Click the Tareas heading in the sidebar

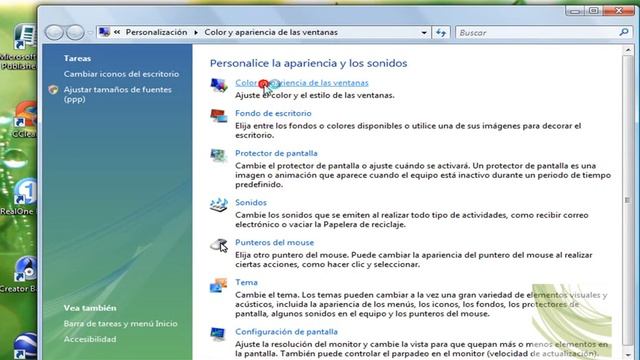(77, 58)
